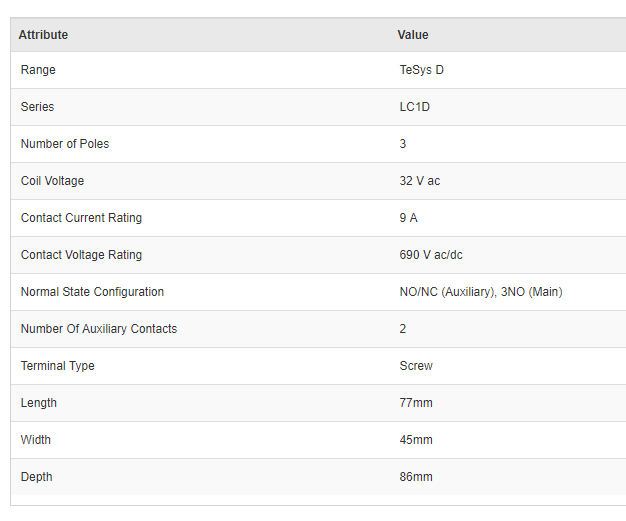Screen dimensions: 626x521
Task: Click the 77mm length value
Action: click(416, 403)
